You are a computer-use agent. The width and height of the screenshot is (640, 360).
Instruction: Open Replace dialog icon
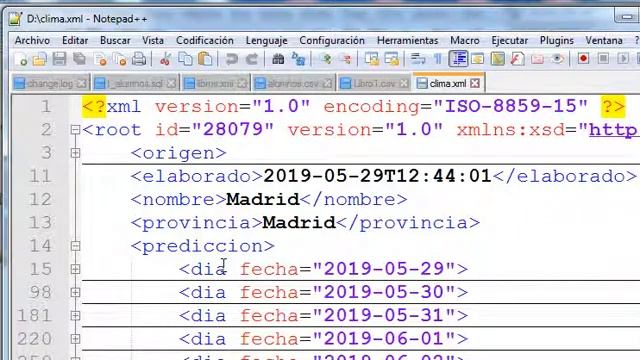pyautogui.click(x=298, y=59)
